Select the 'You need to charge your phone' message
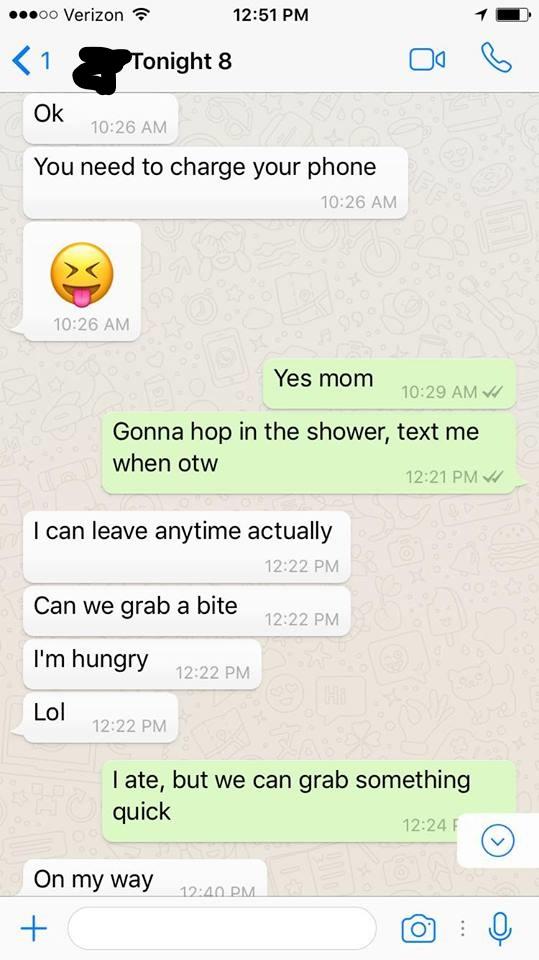This screenshot has width=539, height=960. [x=216, y=182]
